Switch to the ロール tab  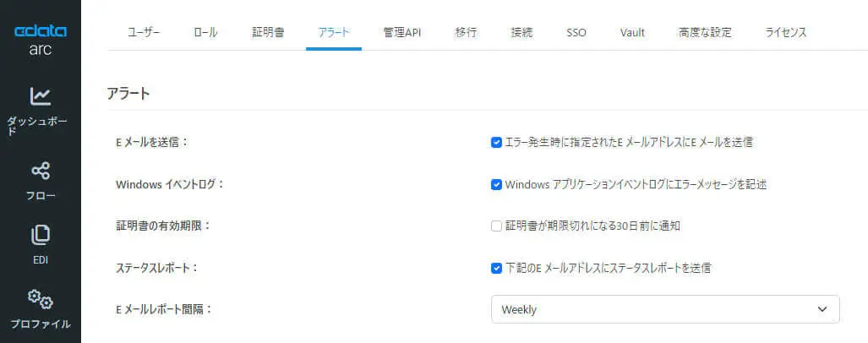coord(206,33)
